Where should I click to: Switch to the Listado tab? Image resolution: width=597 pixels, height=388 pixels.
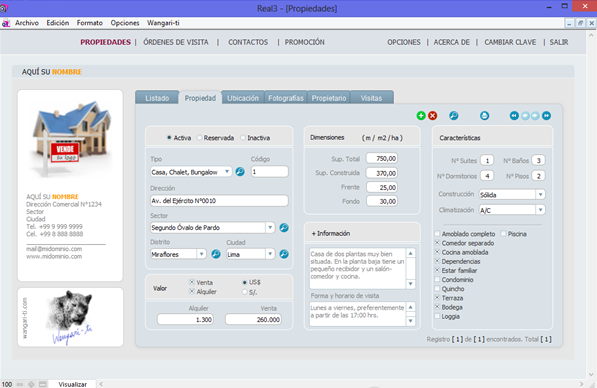[157, 98]
